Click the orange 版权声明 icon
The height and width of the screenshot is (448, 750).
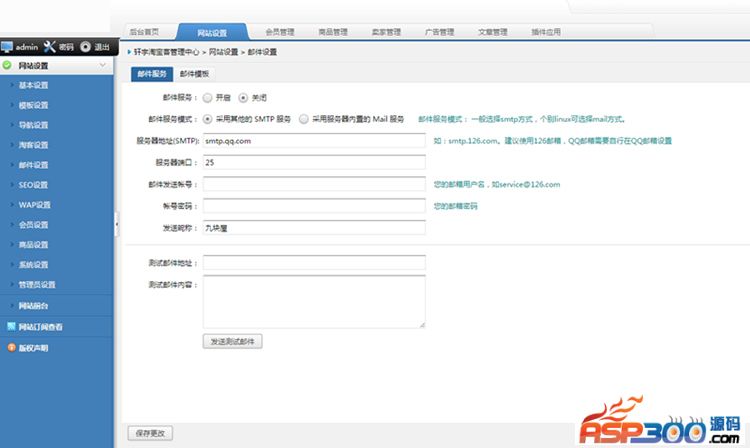(10, 348)
